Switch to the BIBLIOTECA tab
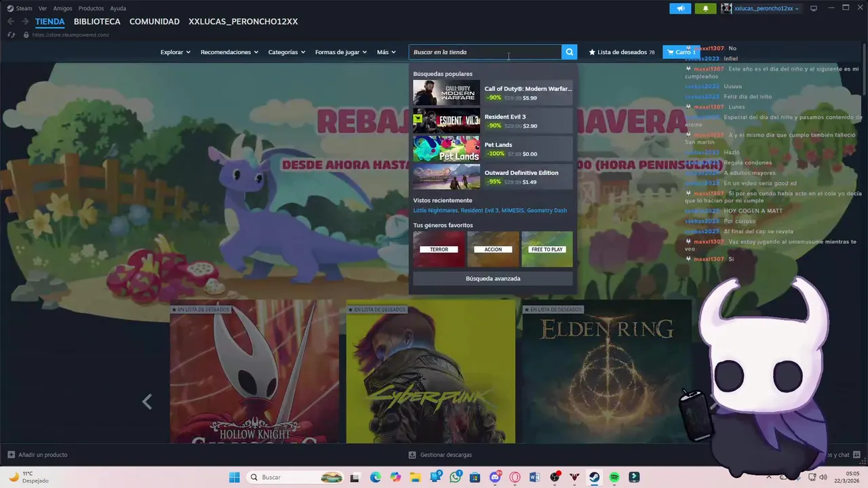 click(x=97, y=22)
